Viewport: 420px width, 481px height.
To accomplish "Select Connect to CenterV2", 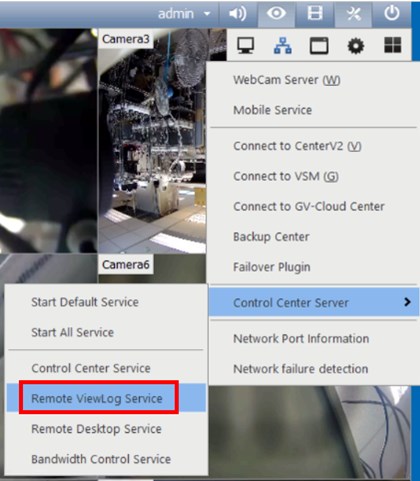I will pyautogui.click(x=313, y=146).
